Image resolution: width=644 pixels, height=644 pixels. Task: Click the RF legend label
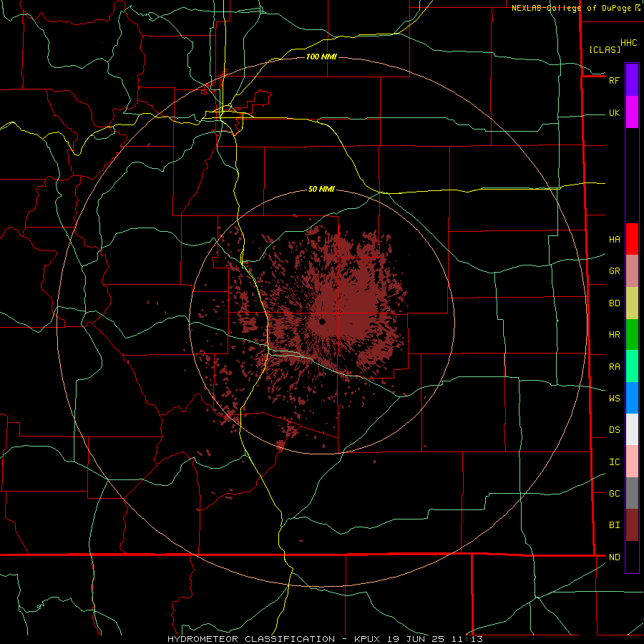tap(614, 80)
